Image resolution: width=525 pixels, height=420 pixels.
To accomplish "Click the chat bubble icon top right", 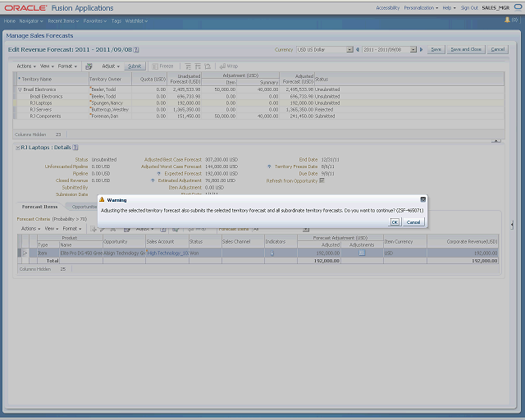I will [x=518, y=7].
